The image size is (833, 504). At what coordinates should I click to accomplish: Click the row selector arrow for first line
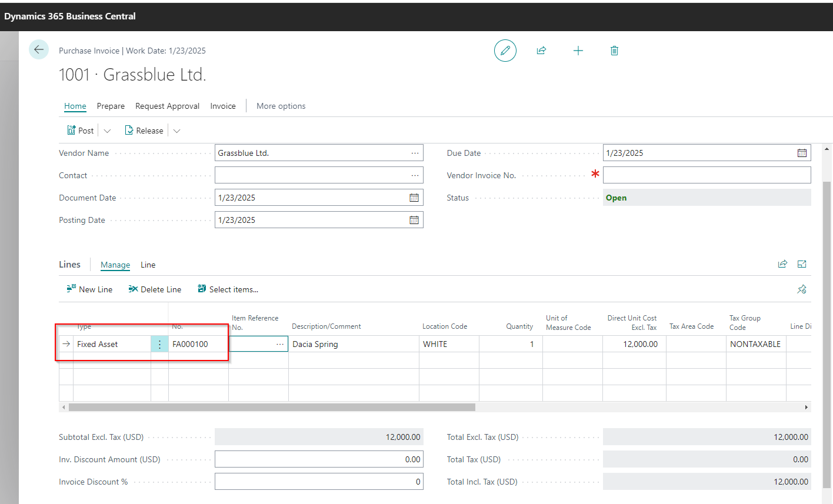coord(66,344)
